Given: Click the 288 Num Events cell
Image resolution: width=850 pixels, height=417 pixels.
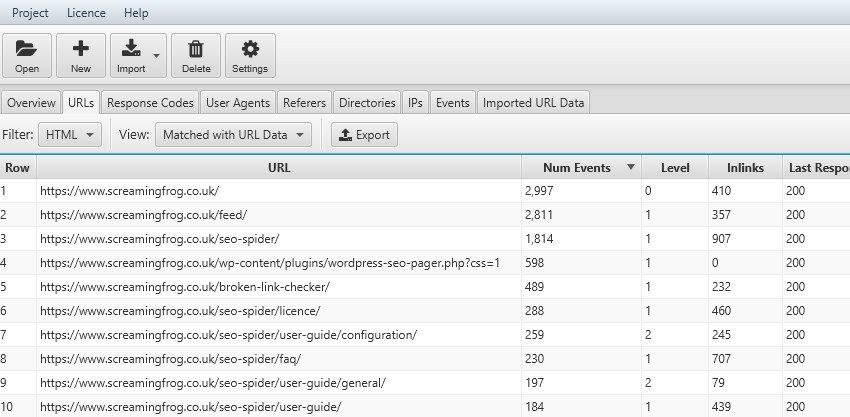Looking at the screenshot, I should click(581, 311).
